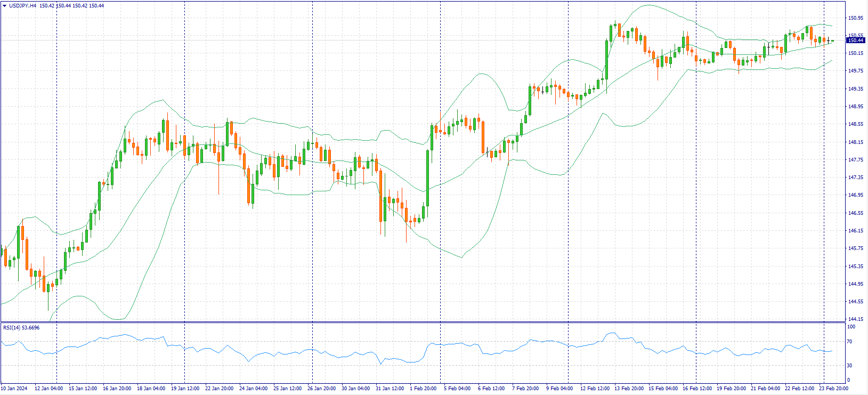Select the 10 Jan 2024 date label
This screenshot has height=395, width=868.
(x=15, y=389)
